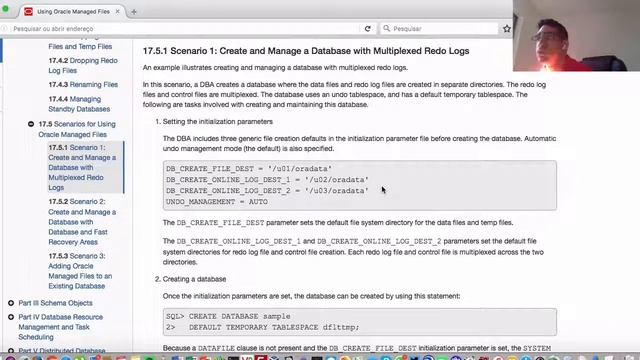Image resolution: width=640 pixels, height=360 pixels.
Task: Click the bookmark star icon
Action: tap(507, 29)
